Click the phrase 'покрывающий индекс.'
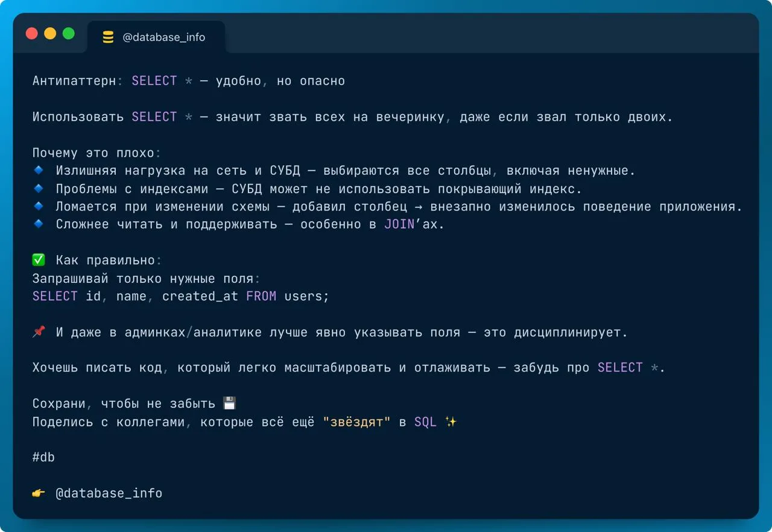 pyautogui.click(x=510, y=189)
